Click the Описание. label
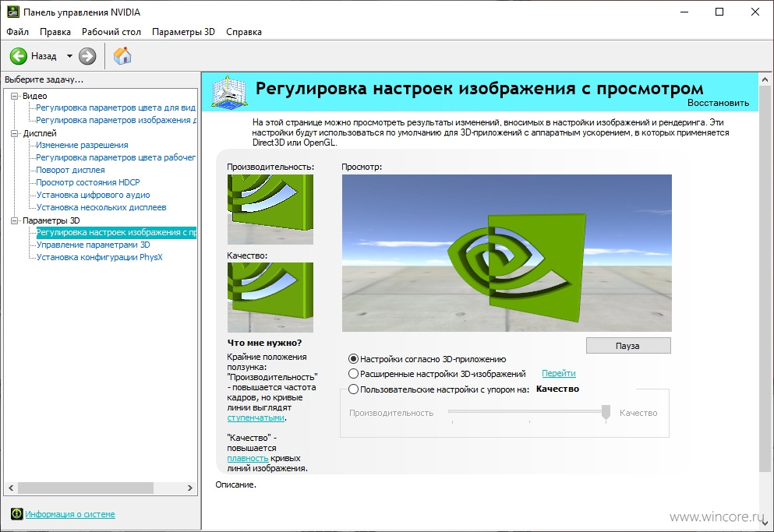Viewport: 774px width, 532px height. coord(235,484)
